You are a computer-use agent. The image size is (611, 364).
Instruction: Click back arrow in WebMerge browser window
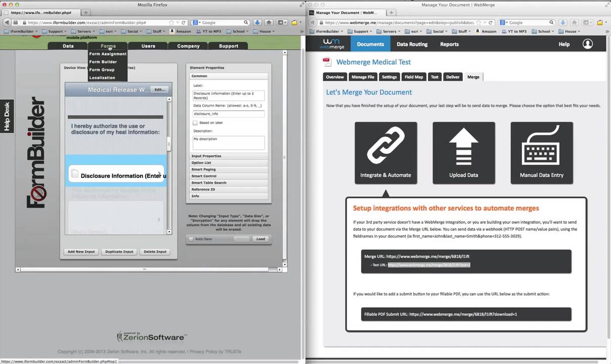[312, 22]
